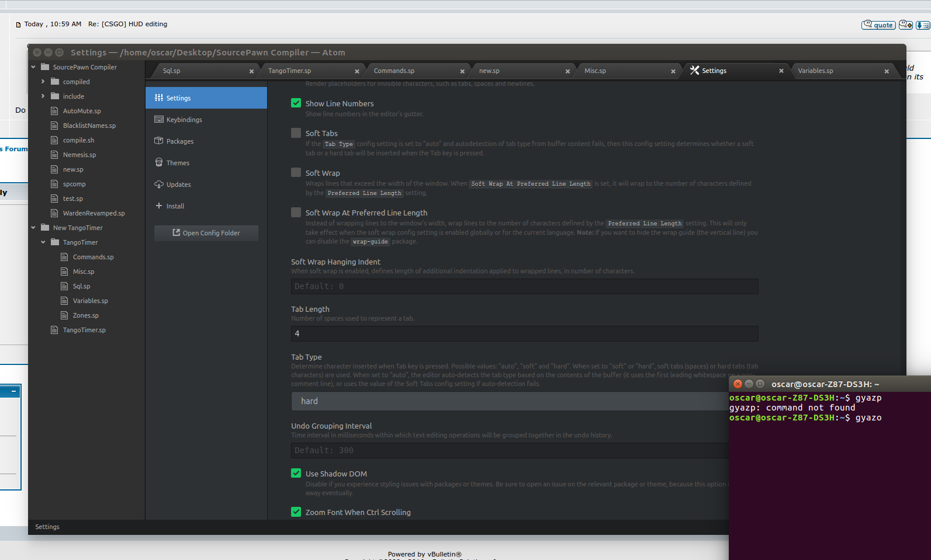This screenshot has height=560, width=931.
Task: Click the Themes paint bucket icon
Action: (x=159, y=162)
